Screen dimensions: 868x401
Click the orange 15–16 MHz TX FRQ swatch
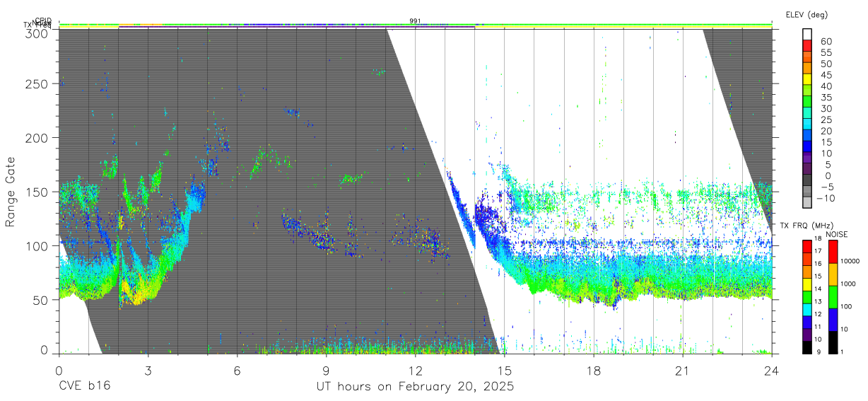(807, 271)
